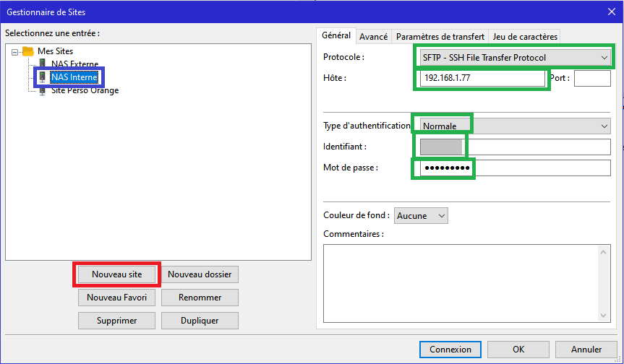The width and height of the screenshot is (624, 364).
Task: Select the NAS Interne site entry
Action: click(x=74, y=77)
